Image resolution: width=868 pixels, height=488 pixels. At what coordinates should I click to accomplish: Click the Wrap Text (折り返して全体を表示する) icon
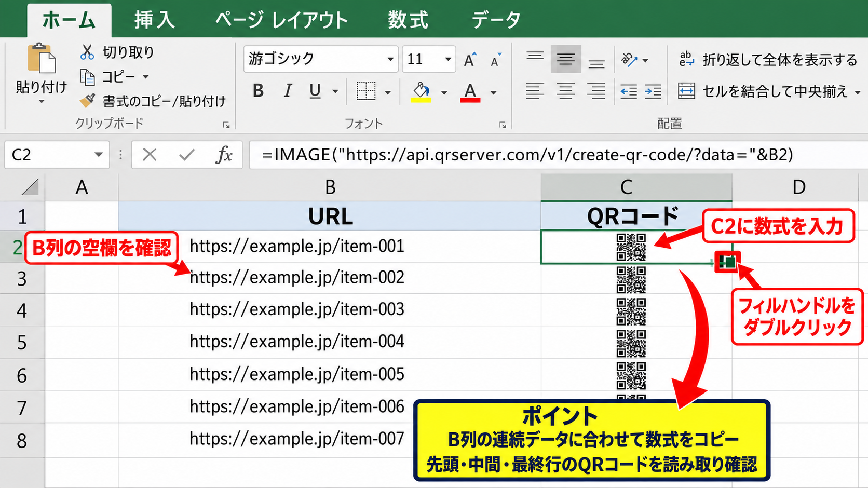686,59
